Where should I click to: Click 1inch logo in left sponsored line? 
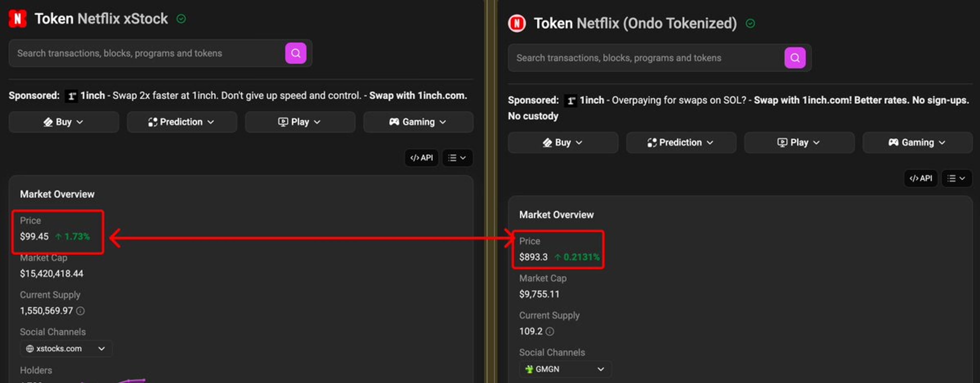click(71, 96)
